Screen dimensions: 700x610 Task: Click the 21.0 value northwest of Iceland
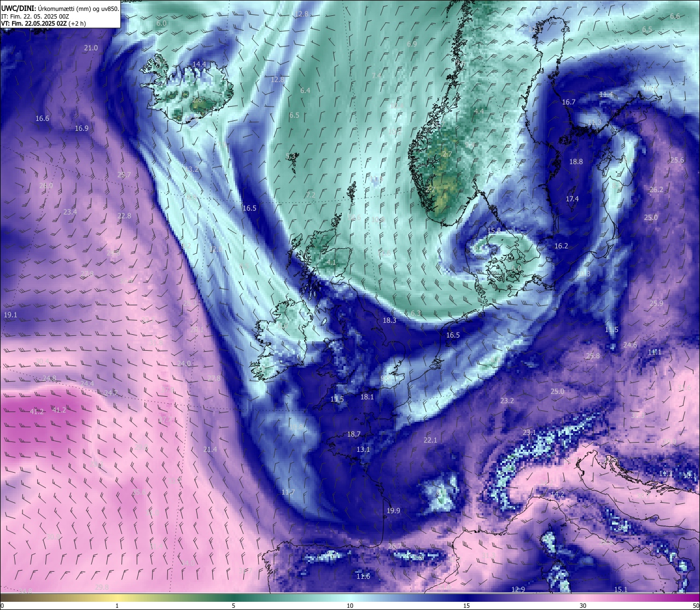point(91,48)
